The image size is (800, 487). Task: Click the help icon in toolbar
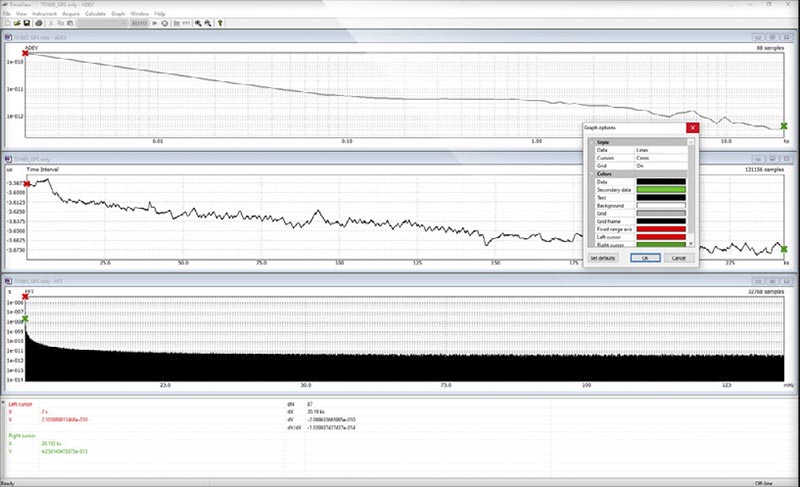[220, 23]
